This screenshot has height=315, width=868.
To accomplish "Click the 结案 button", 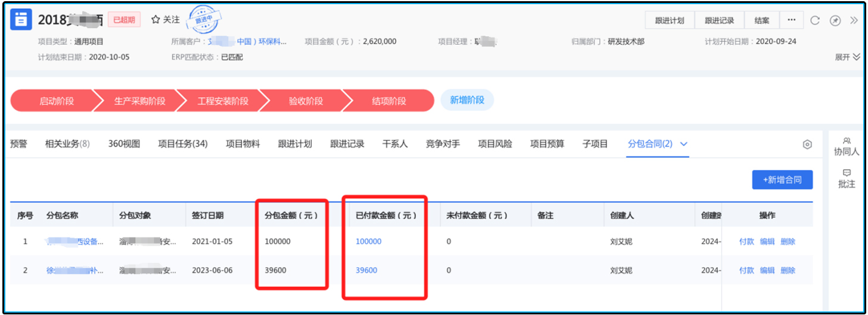I will pyautogui.click(x=761, y=20).
